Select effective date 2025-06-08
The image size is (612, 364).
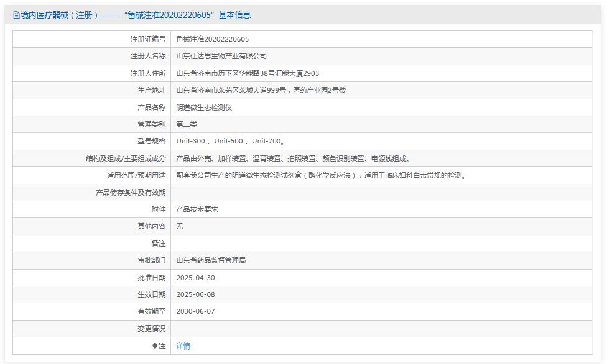click(195, 294)
